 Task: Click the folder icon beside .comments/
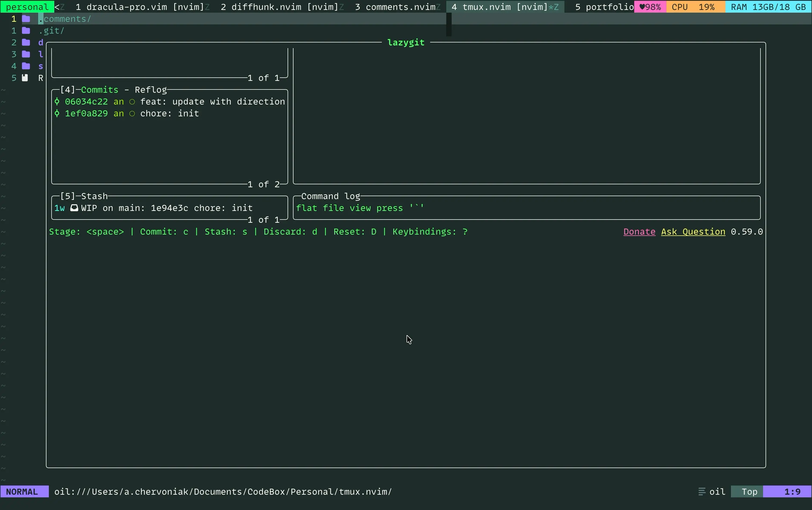click(26, 19)
